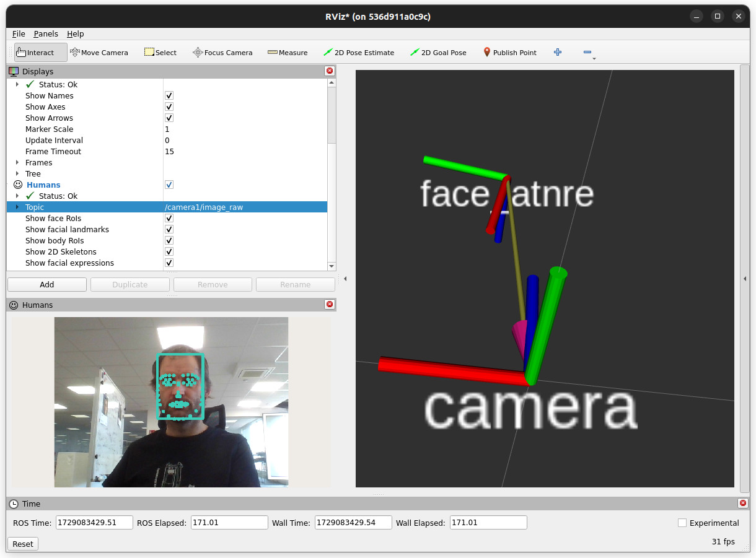The image size is (756, 558).
Task: Toggle Show facial landmarks checkbox
Action: tap(169, 230)
